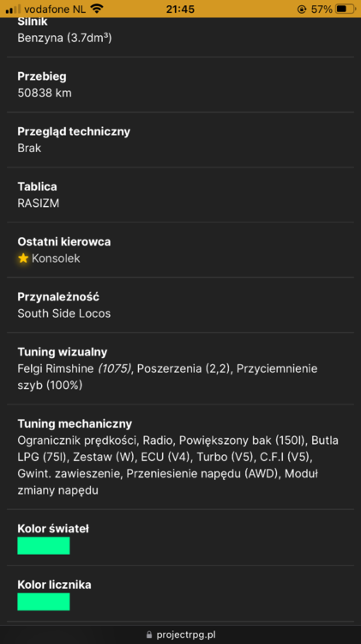The height and width of the screenshot is (644, 361).
Task: Tap the 21:45 clock in status bar
Action: click(x=180, y=9)
